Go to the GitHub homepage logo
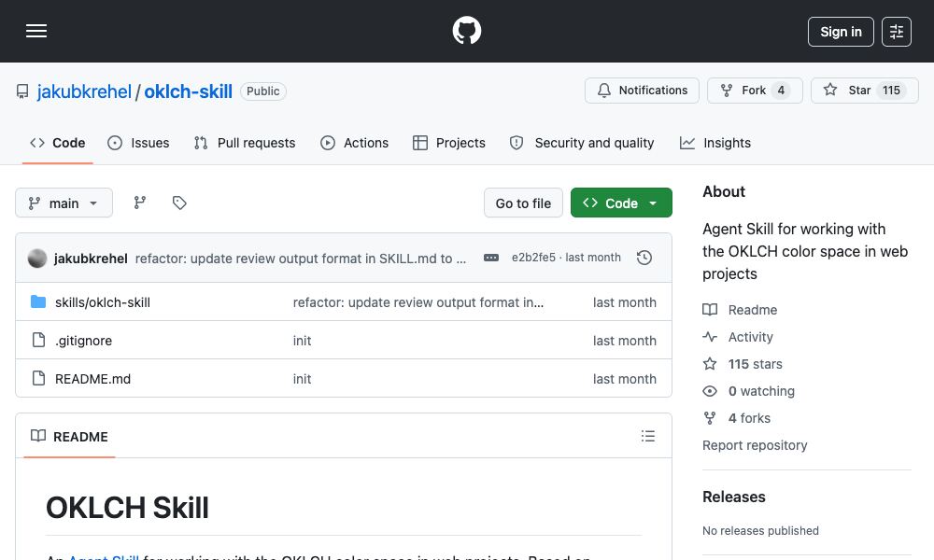Image resolution: width=934 pixels, height=560 pixels. pos(466,31)
